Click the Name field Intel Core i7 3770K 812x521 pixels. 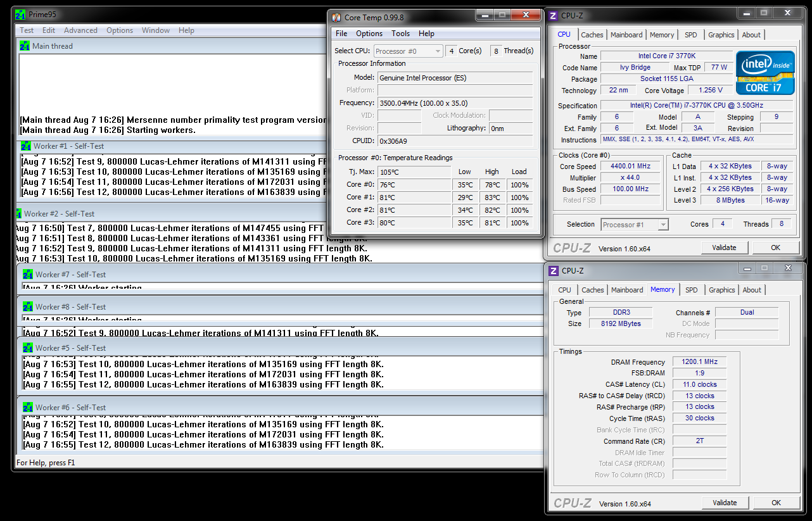point(666,56)
